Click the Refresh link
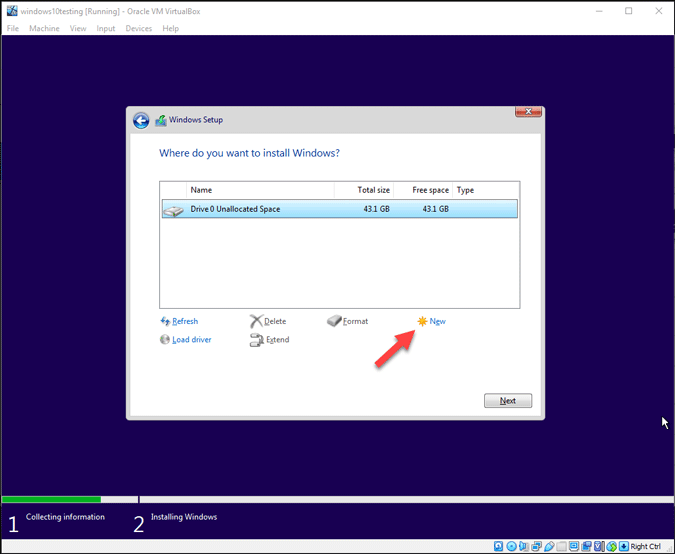 tap(184, 321)
